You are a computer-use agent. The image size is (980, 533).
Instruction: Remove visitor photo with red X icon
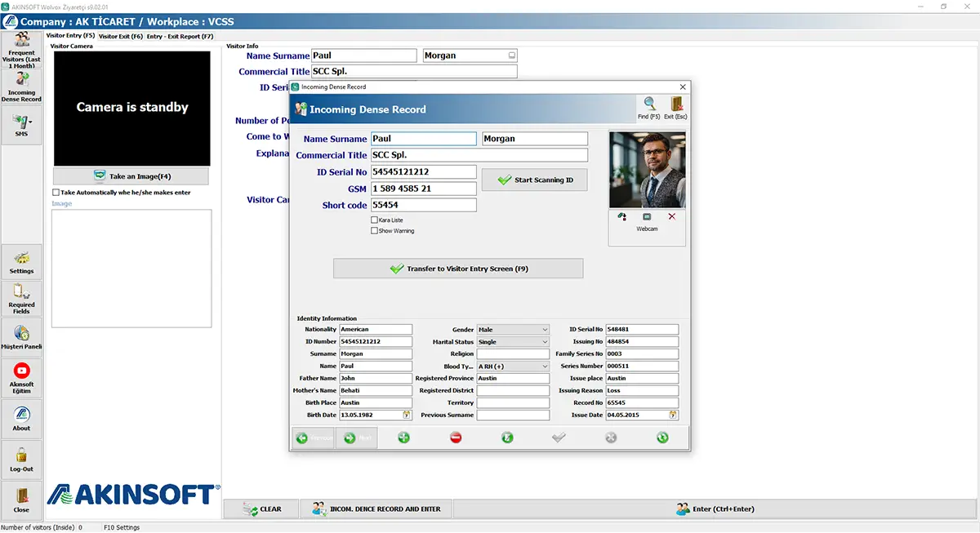(672, 216)
